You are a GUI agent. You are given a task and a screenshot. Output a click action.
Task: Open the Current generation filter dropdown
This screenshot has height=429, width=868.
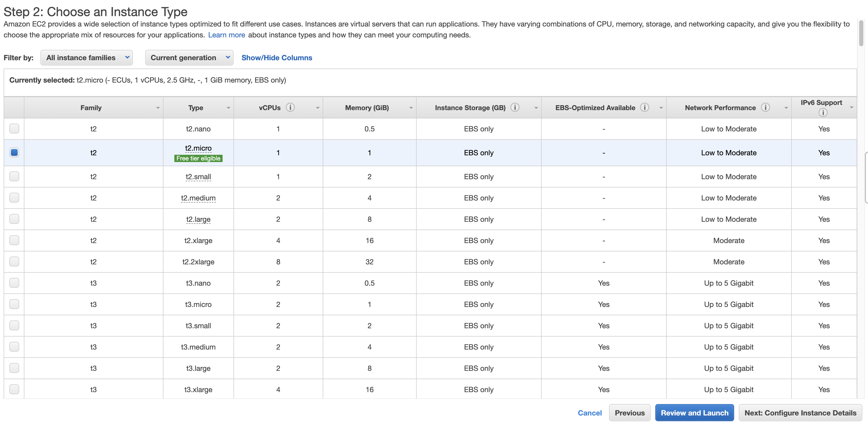pyautogui.click(x=189, y=58)
